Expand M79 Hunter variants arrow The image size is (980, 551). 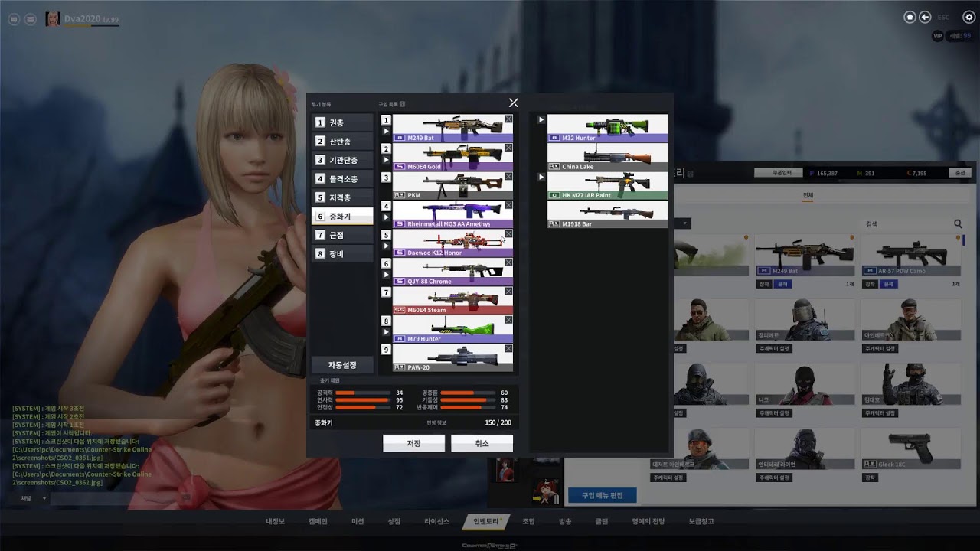tap(387, 333)
